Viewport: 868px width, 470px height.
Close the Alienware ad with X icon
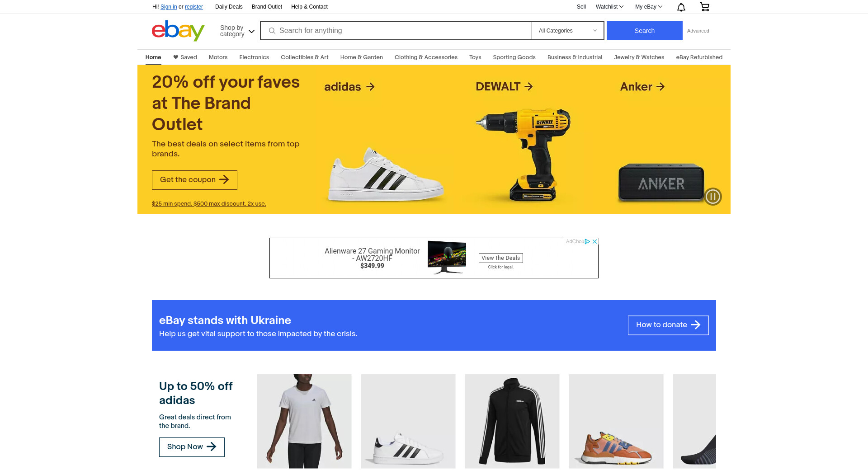[595, 241]
